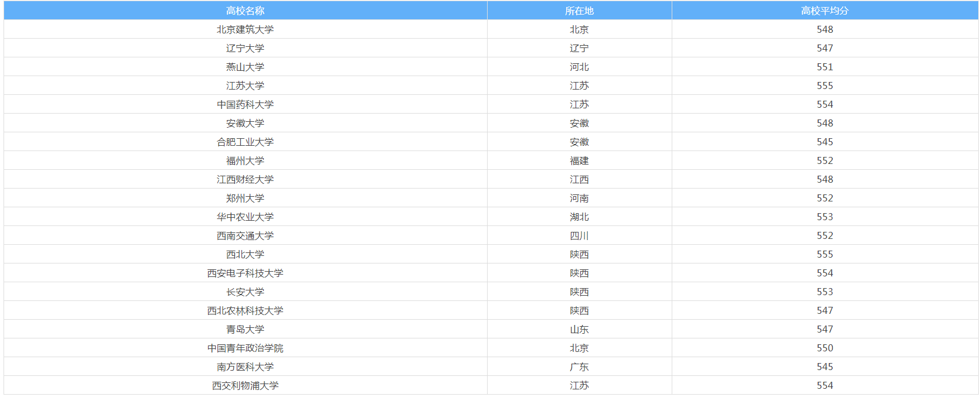Click score 548 in 江西财经大学 row
The height and width of the screenshot is (397, 980).
coord(825,179)
